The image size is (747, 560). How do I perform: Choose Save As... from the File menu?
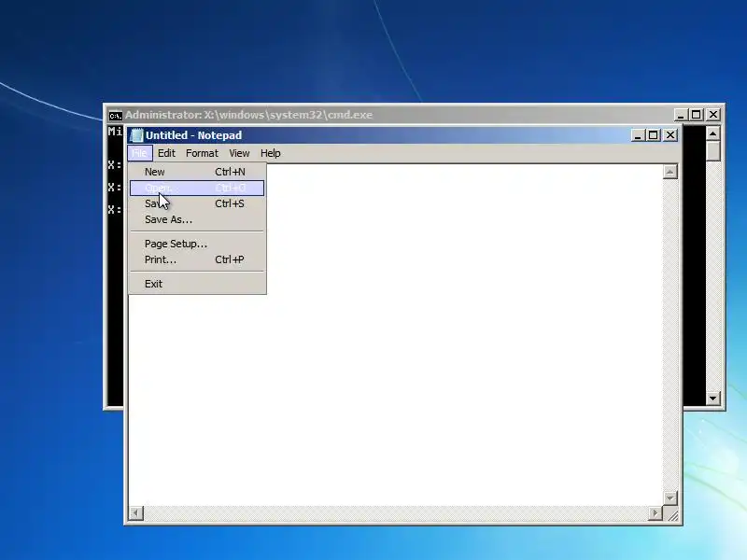[197, 219]
